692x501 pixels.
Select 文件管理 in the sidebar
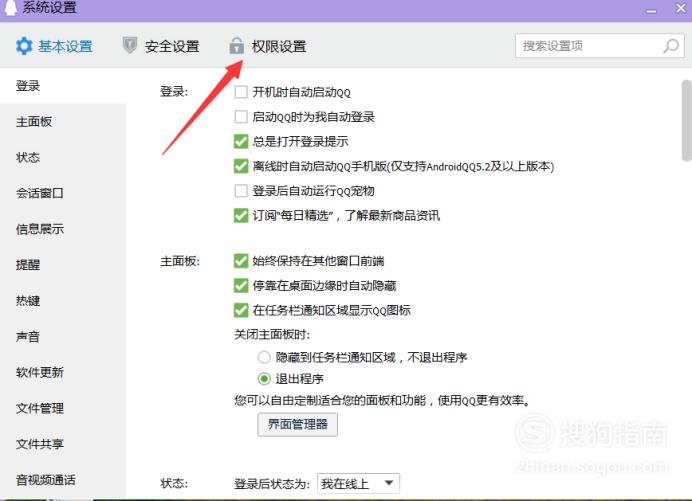point(63,408)
